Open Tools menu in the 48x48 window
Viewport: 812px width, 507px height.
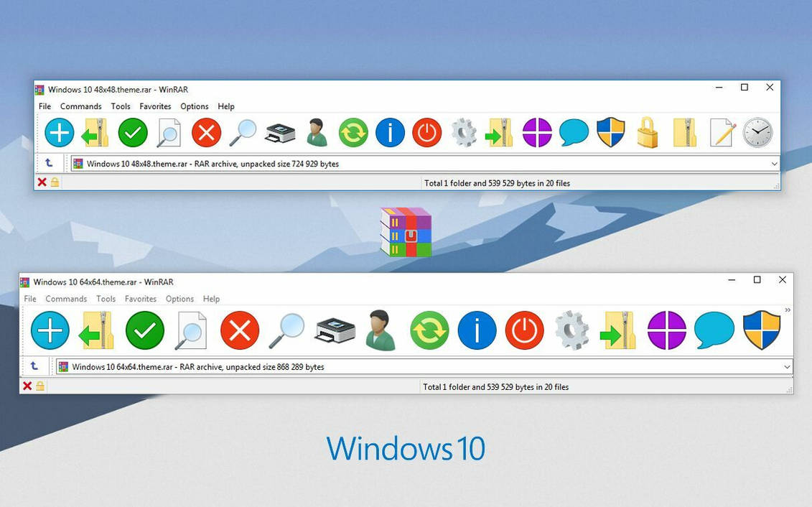click(x=121, y=106)
